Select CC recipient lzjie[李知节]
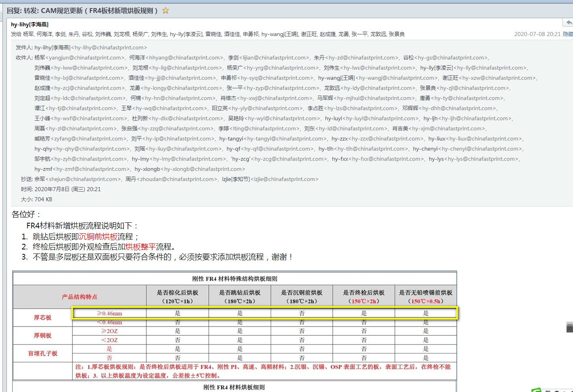Screen dimensions: 573x392 click(x=270, y=179)
